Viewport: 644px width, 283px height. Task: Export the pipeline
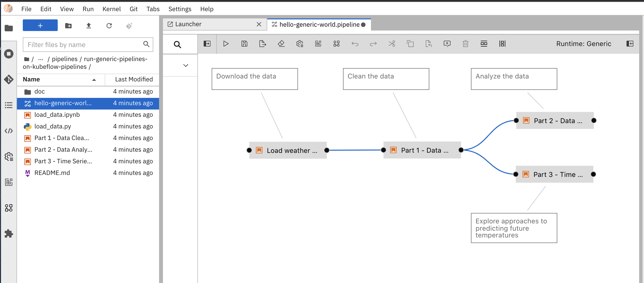(x=262, y=44)
